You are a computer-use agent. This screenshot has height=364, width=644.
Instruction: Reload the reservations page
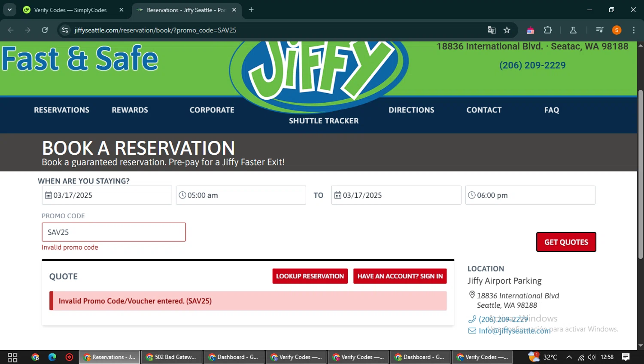[x=45, y=30]
